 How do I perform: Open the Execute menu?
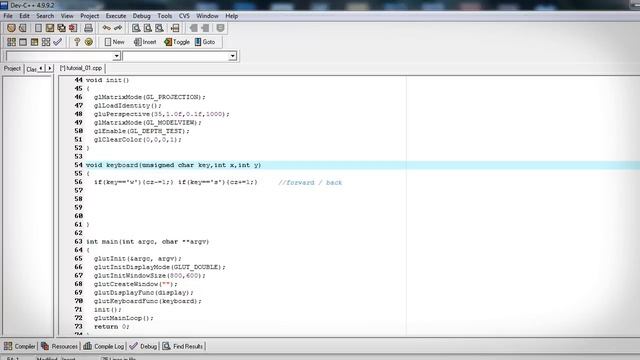tap(116, 16)
